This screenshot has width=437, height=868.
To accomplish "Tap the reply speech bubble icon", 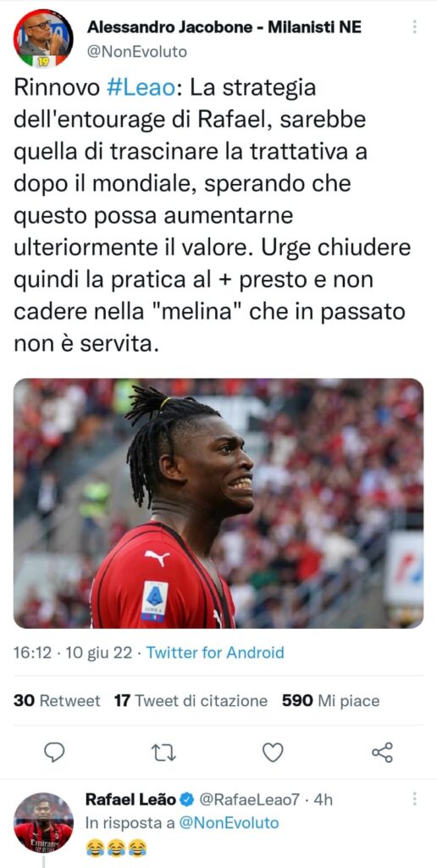I will click(x=53, y=753).
